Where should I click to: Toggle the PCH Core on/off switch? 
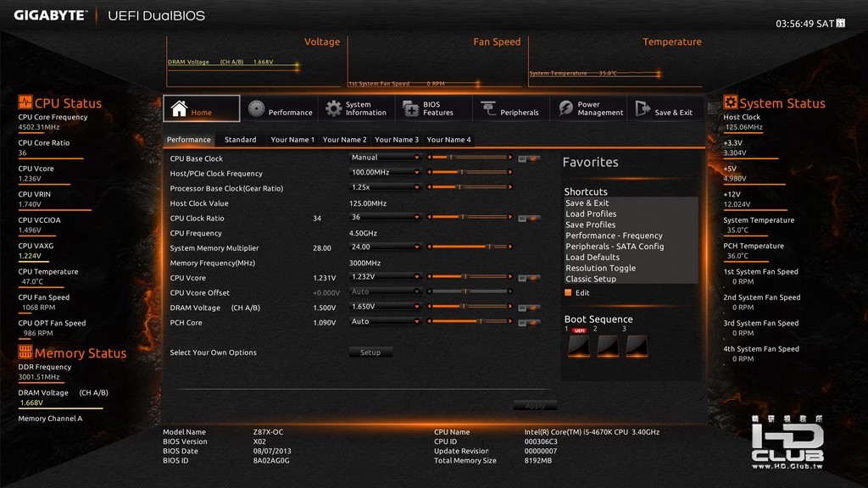tap(529, 323)
